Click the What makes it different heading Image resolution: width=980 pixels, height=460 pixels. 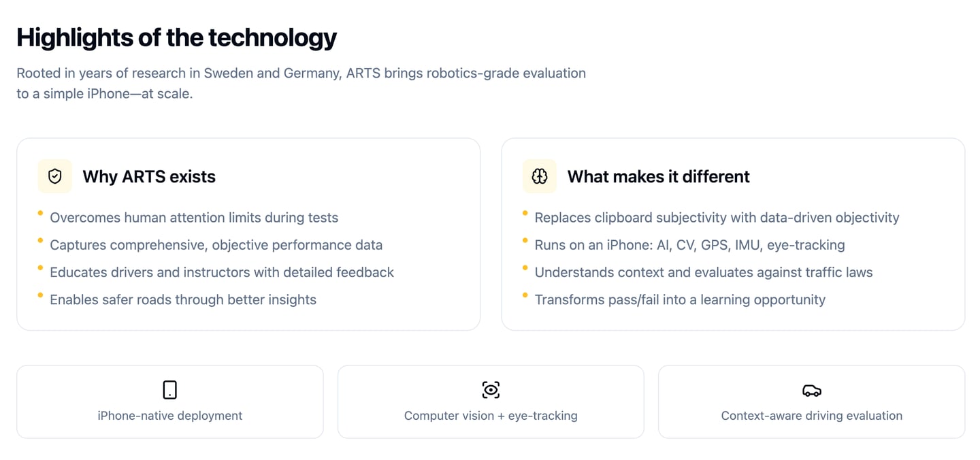[658, 177]
